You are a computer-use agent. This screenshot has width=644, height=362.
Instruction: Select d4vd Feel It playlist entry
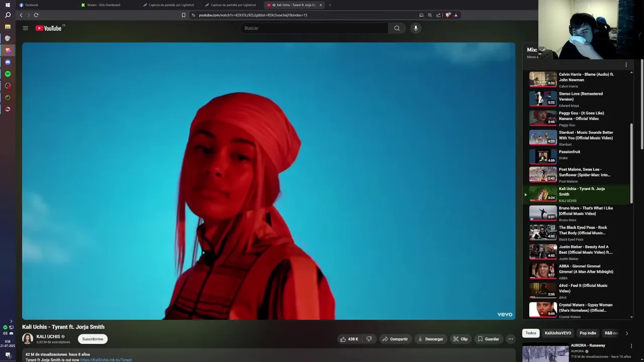[x=576, y=291]
